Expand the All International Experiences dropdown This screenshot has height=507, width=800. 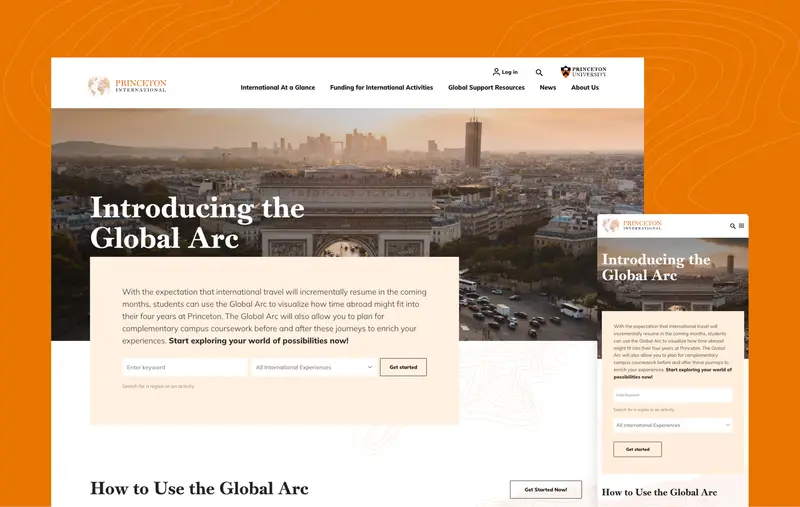314,367
